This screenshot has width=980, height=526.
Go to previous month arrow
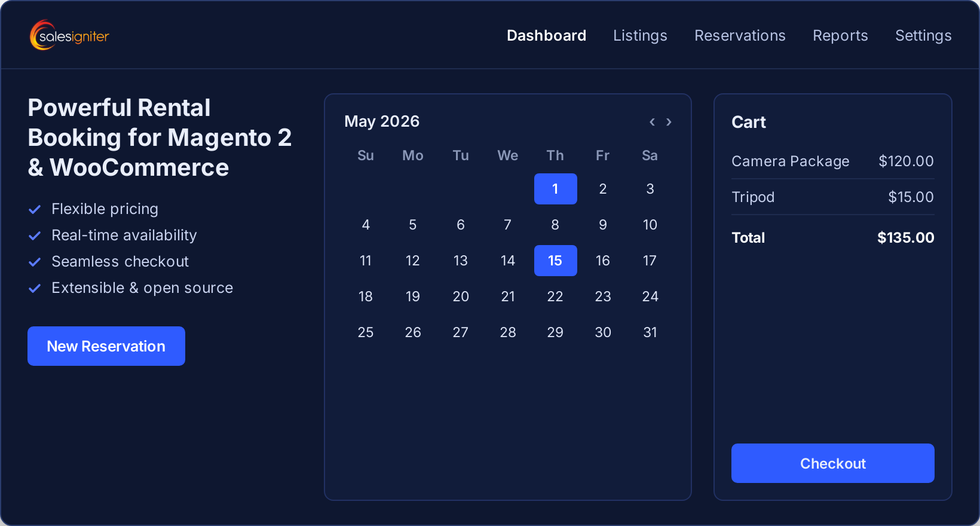point(652,122)
